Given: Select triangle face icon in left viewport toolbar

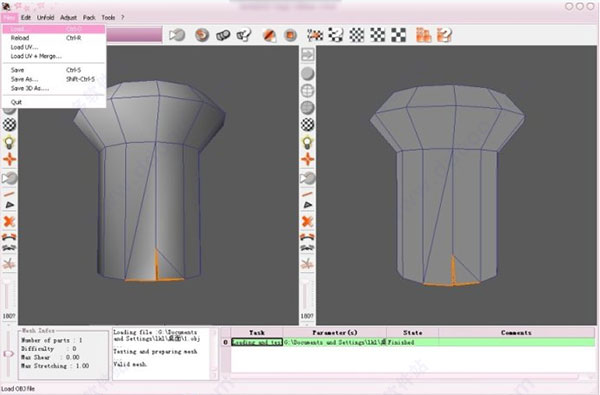Looking at the screenshot, I should point(10,205).
